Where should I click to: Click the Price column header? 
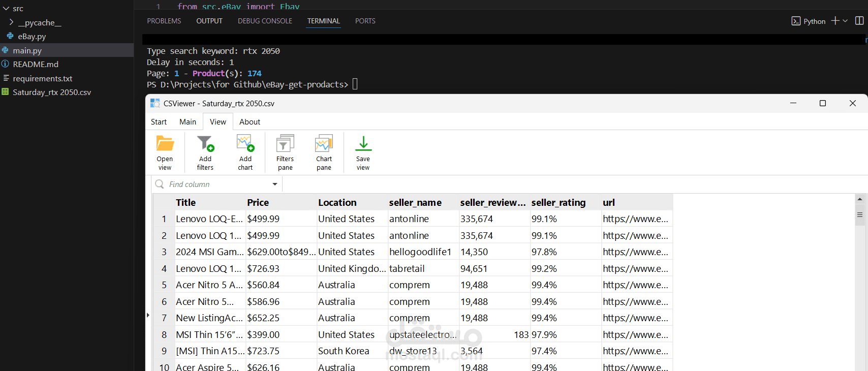[x=258, y=202]
